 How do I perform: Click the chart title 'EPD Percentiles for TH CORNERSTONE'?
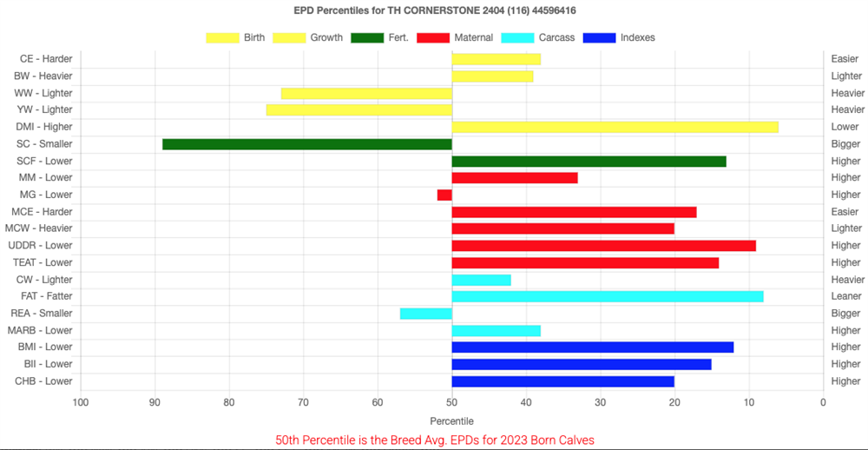tap(433, 10)
